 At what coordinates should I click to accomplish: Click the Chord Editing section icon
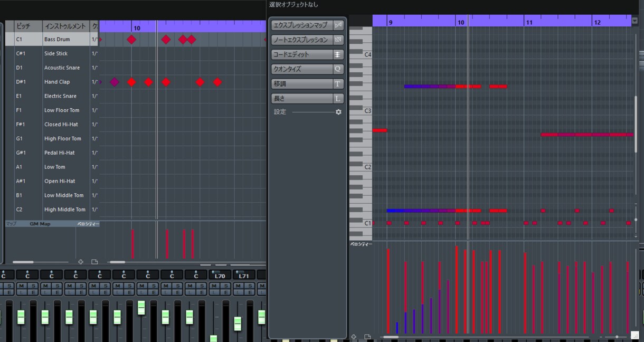pos(338,54)
